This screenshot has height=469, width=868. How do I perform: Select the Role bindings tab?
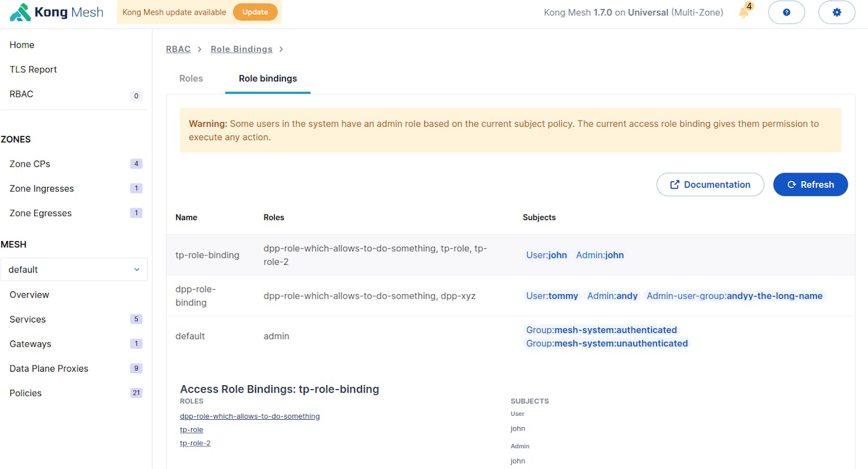267,79
